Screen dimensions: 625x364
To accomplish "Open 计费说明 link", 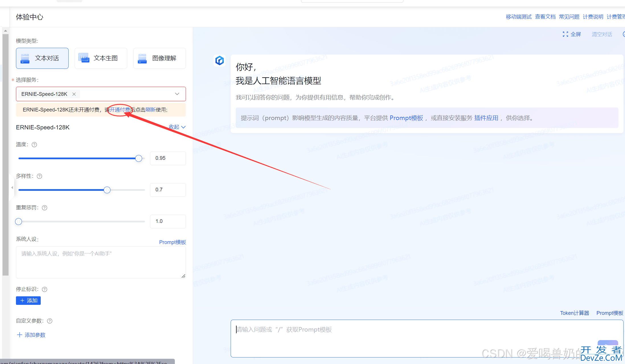I will point(593,17).
